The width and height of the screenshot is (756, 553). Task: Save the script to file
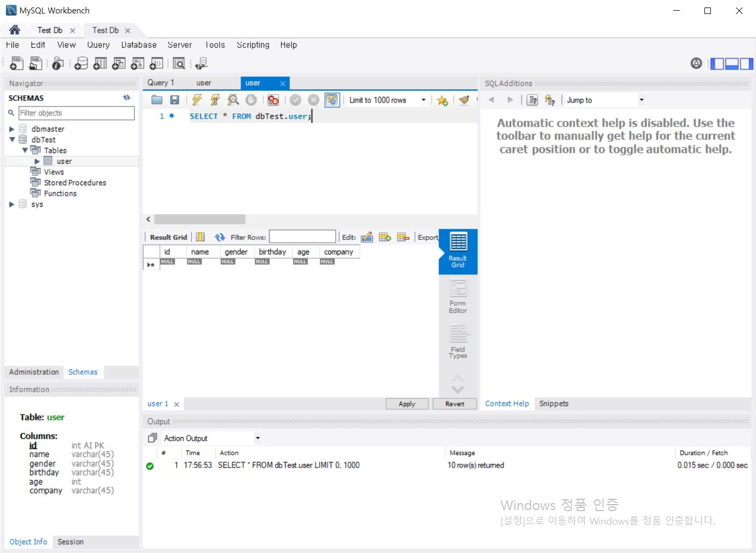(175, 100)
